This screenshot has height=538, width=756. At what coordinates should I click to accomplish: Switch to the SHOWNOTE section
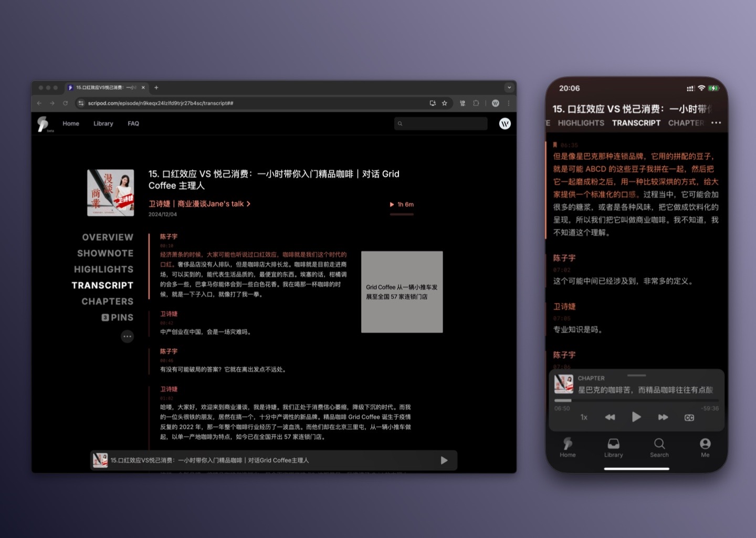(105, 253)
